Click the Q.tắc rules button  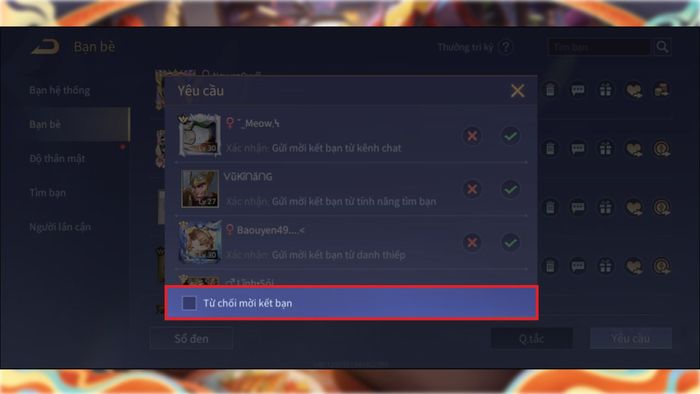[x=532, y=339]
